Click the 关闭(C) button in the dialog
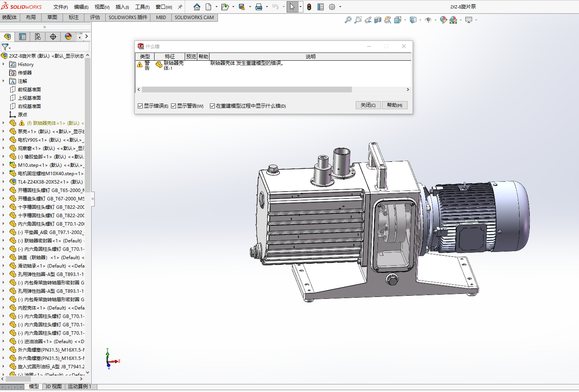This screenshot has height=392, width=579. tap(368, 105)
